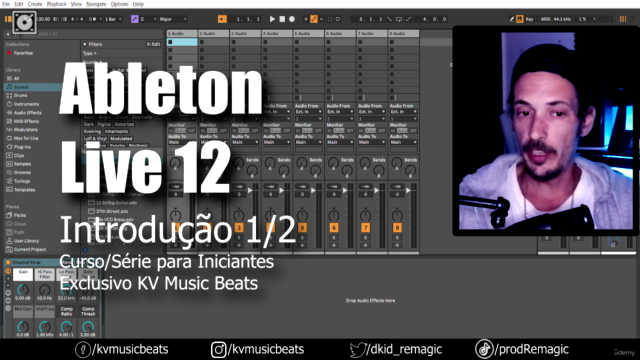Open track 7 Audio To Main dropdown
This screenshot has width=640, height=360.
(371, 142)
